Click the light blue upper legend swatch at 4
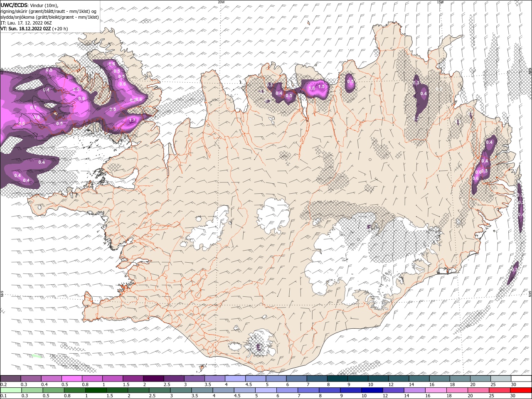 [x=235, y=379]
